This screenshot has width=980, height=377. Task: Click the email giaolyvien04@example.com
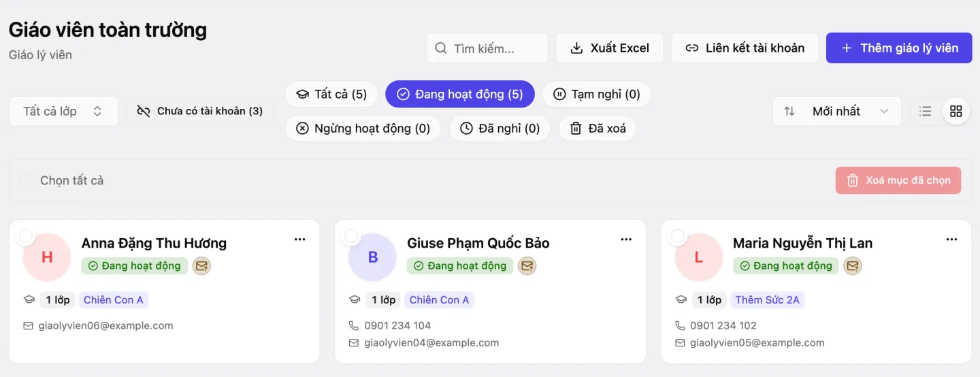coord(432,343)
